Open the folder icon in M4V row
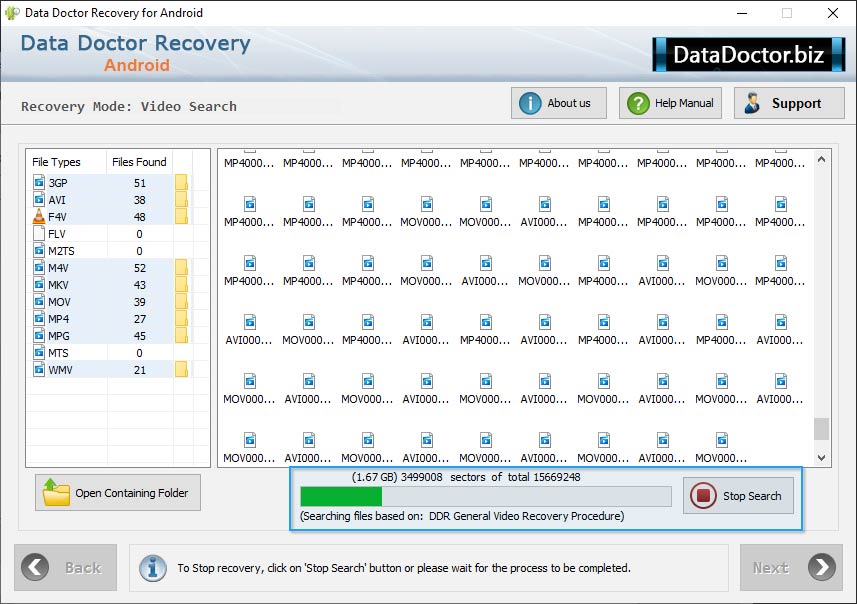 click(x=181, y=267)
